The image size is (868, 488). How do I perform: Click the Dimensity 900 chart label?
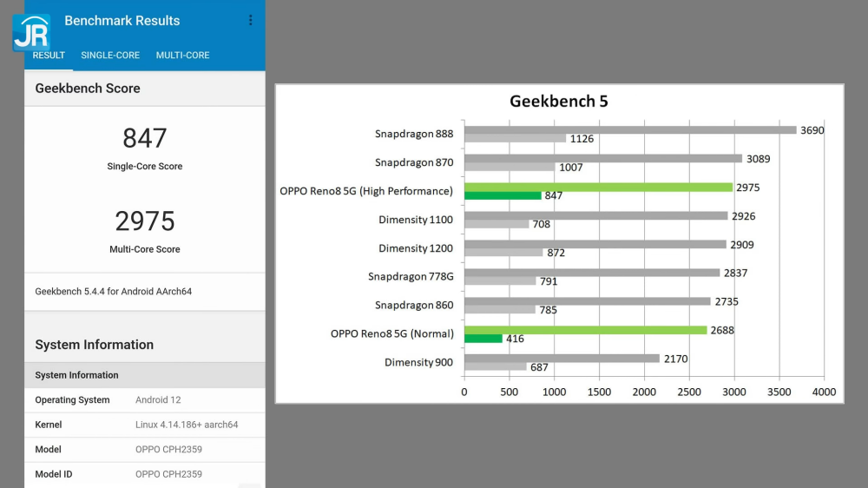(418, 362)
